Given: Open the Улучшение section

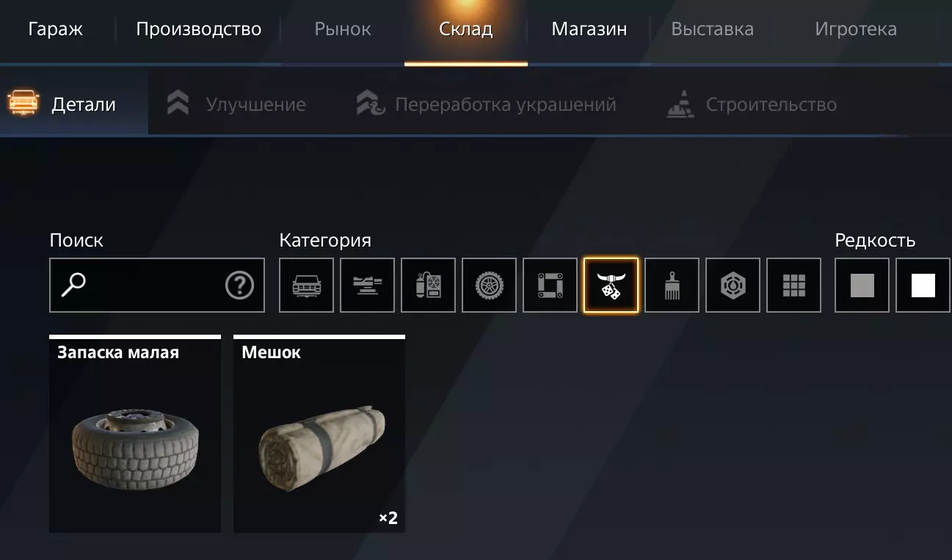Looking at the screenshot, I should click(x=236, y=104).
